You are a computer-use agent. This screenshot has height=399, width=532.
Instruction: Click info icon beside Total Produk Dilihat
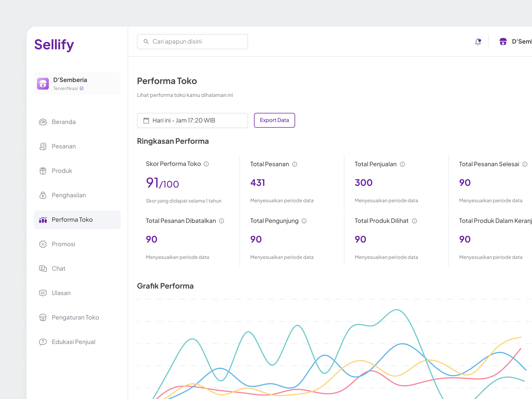tap(414, 221)
